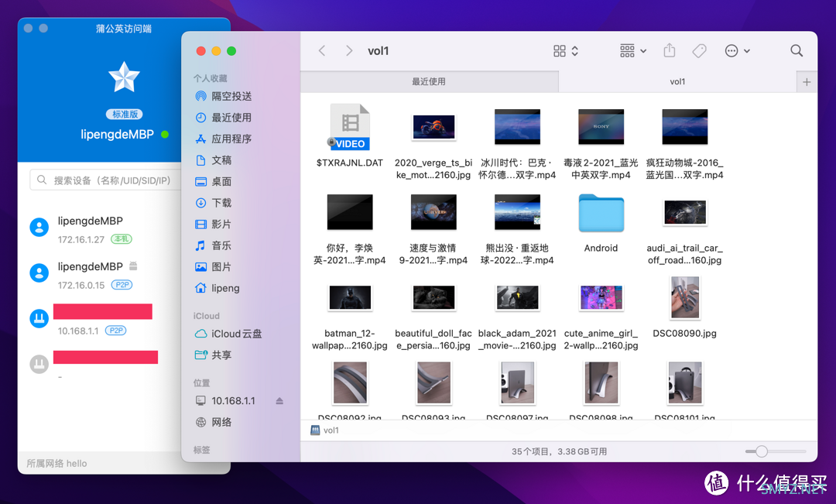836x504 pixels.
Task: Open Finder search magnifier
Action: [797, 50]
